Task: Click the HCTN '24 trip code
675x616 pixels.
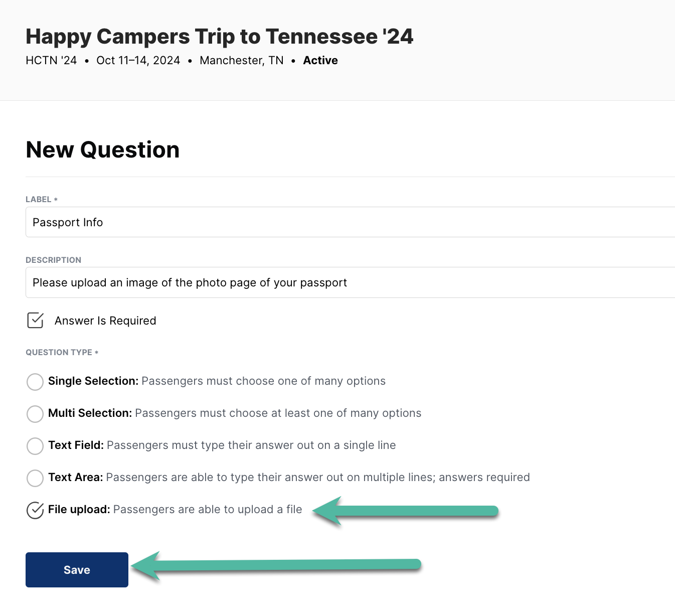Action: [x=51, y=60]
